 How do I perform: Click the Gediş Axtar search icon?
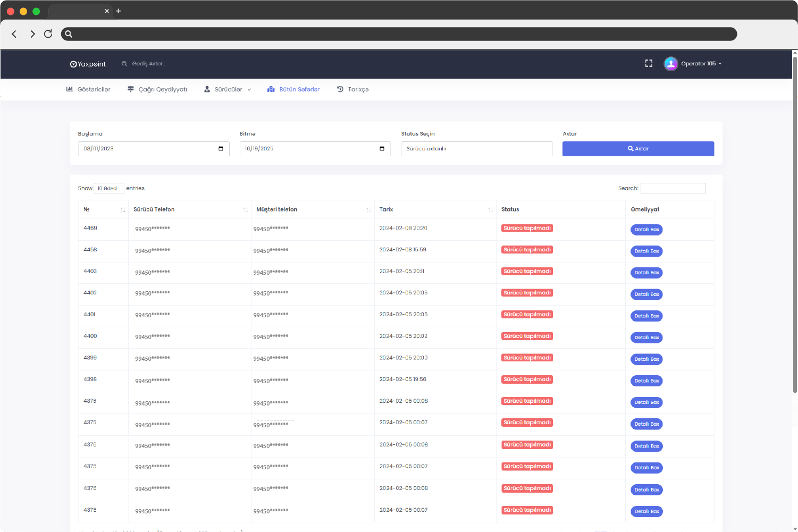(x=124, y=63)
